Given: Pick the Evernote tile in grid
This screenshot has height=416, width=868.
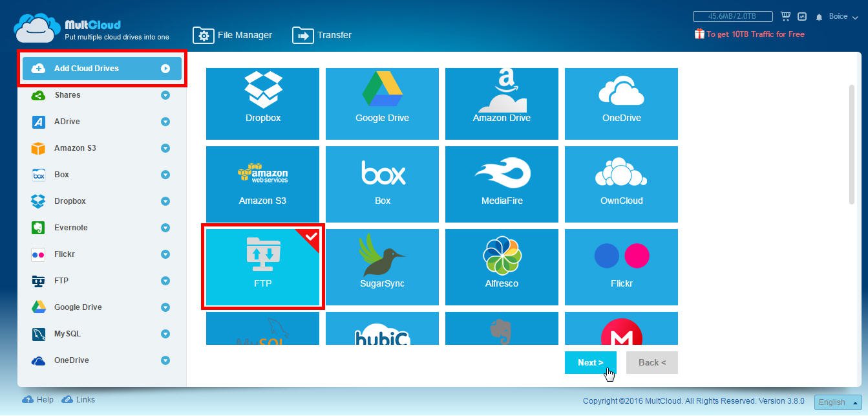Looking at the screenshot, I should tap(502, 329).
